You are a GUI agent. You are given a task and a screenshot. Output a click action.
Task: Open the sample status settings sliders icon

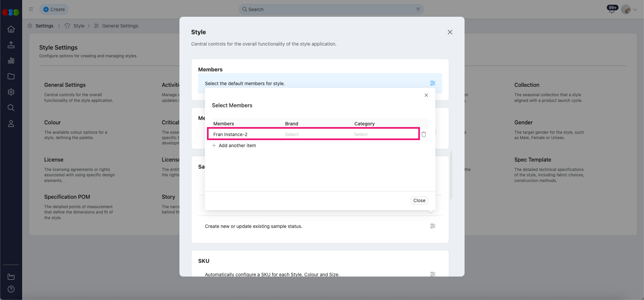(x=433, y=226)
